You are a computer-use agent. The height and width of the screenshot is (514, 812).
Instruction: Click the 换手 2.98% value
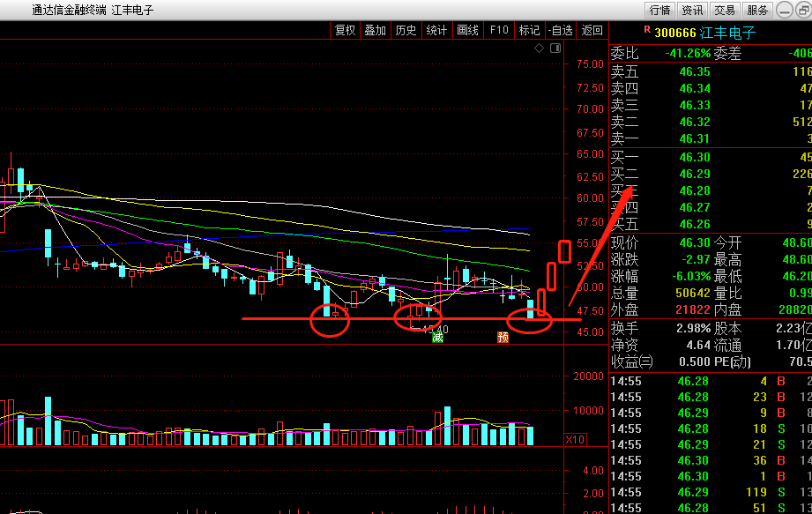tap(693, 328)
